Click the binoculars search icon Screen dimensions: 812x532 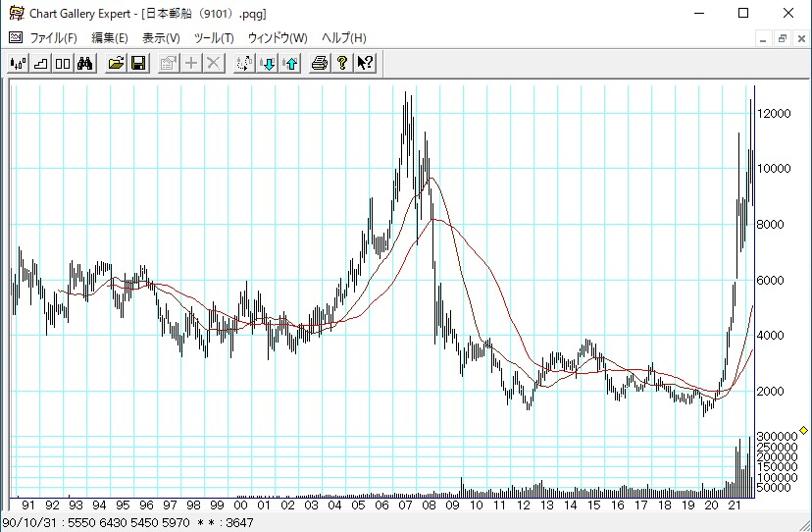[85, 64]
